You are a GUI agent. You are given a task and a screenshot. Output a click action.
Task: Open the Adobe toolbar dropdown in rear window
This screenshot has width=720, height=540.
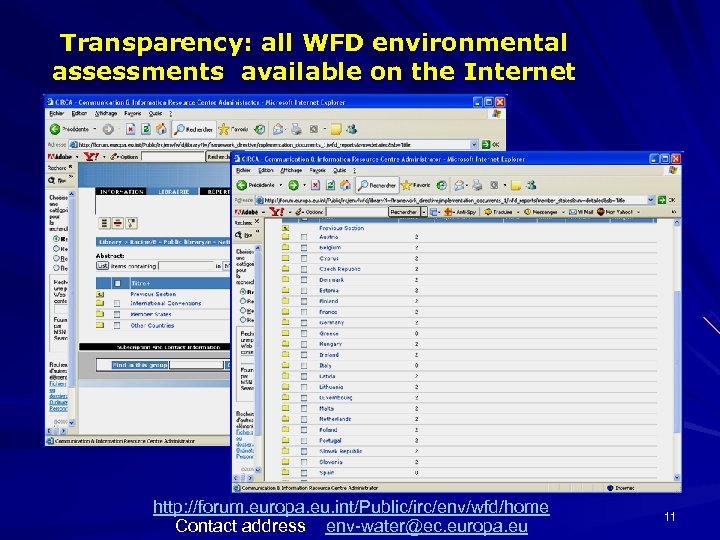[77, 157]
